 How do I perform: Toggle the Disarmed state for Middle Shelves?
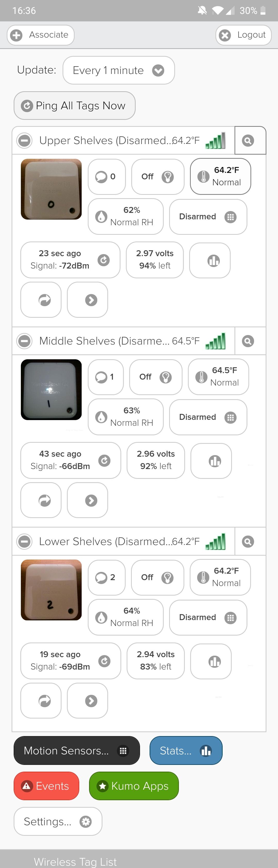(x=208, y=417)
